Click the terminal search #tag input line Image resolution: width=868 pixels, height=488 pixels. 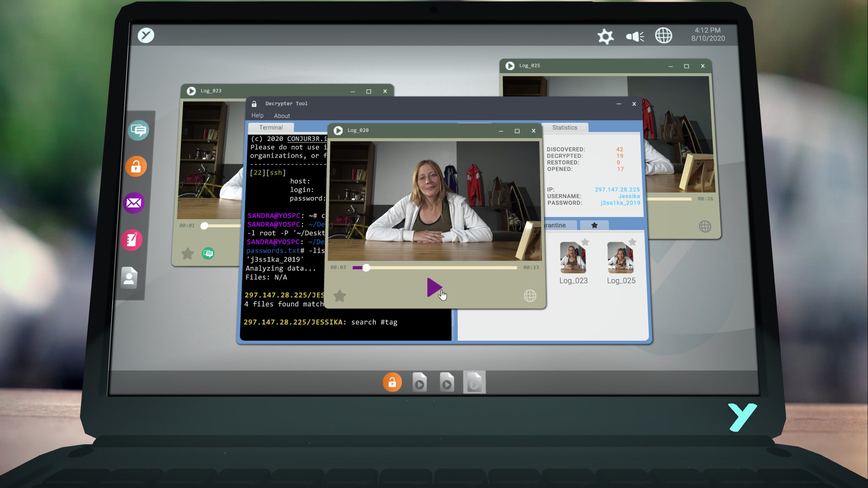[375, 322]
